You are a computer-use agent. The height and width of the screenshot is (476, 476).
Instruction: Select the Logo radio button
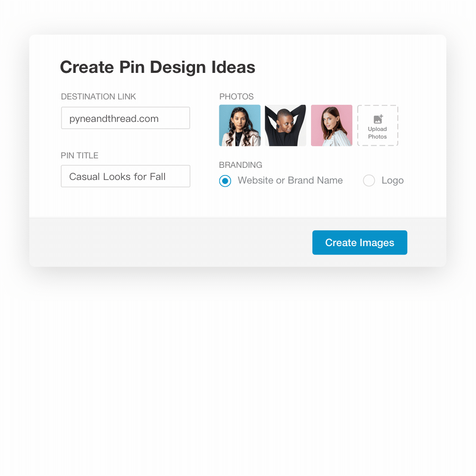click(x=369, y=181)
